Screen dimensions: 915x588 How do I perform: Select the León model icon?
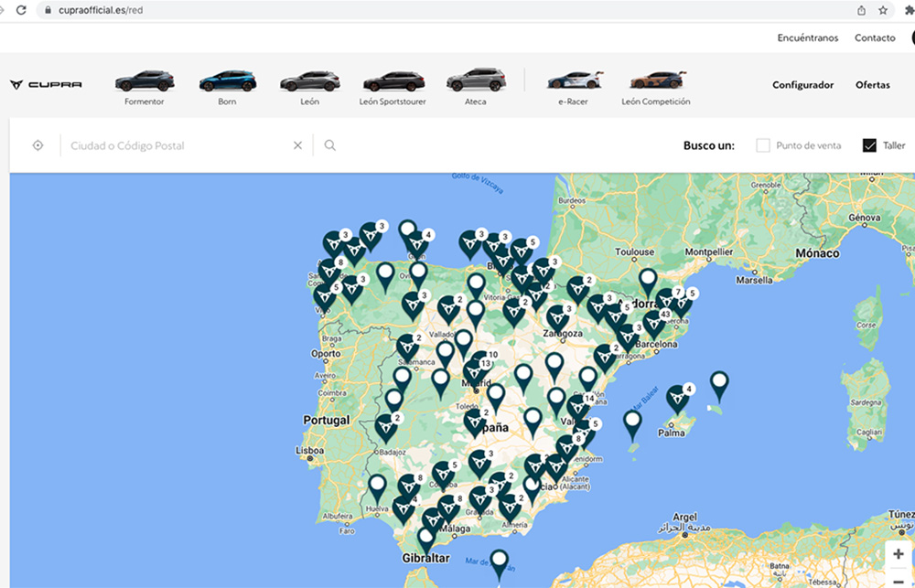[x=308, y=82]
